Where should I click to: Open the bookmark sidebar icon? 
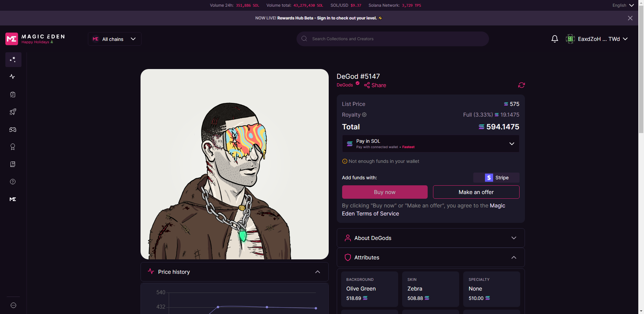(x=13, y=164)
